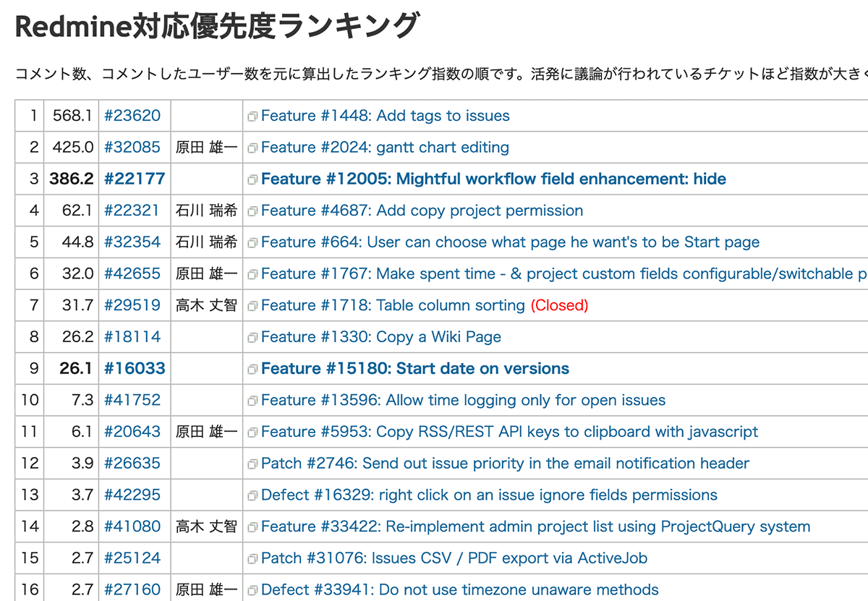
Task: Open issue link #42295
Action: pos(132,495)
